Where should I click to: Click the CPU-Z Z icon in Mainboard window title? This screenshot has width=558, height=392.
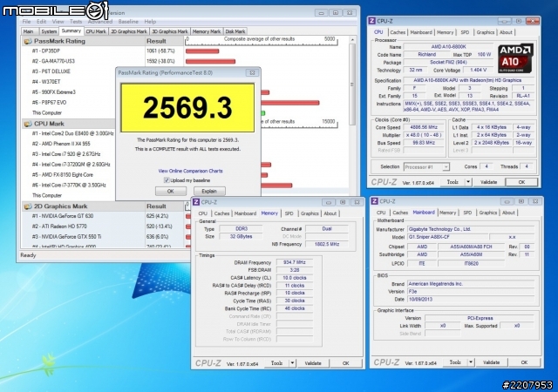click(x=375, y=201)
